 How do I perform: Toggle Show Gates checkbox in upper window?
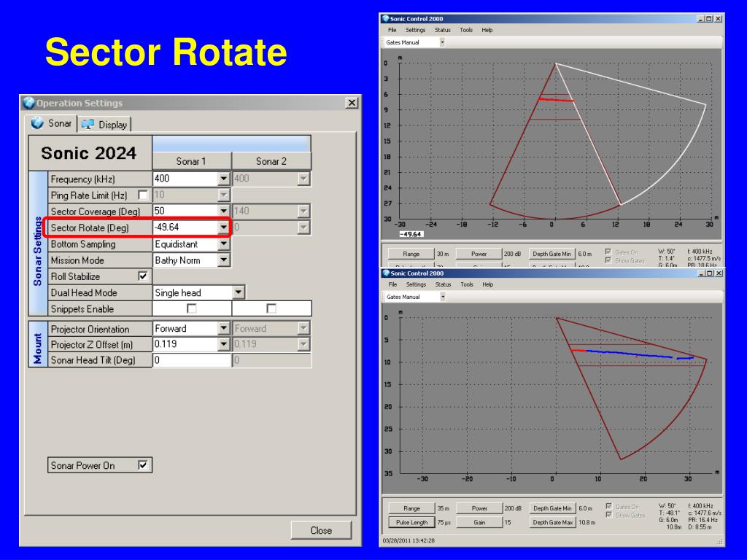point(608,260)
